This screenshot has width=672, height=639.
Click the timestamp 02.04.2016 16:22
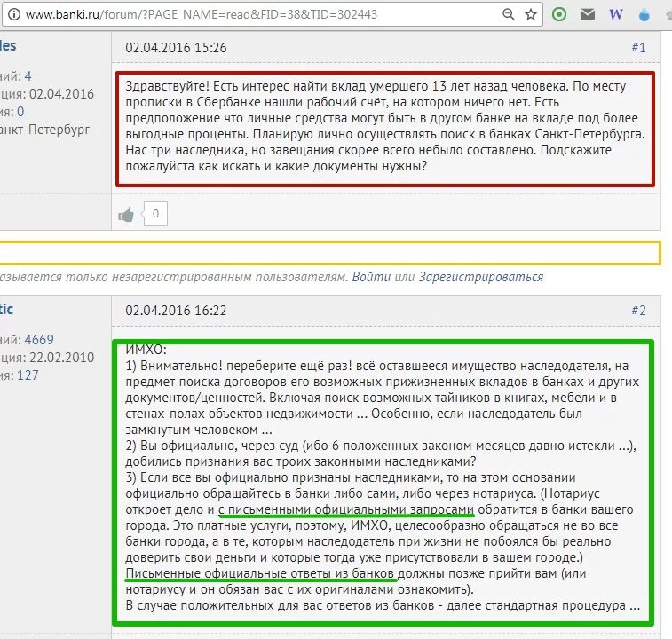pyautogui.click(x=176, y=311)
